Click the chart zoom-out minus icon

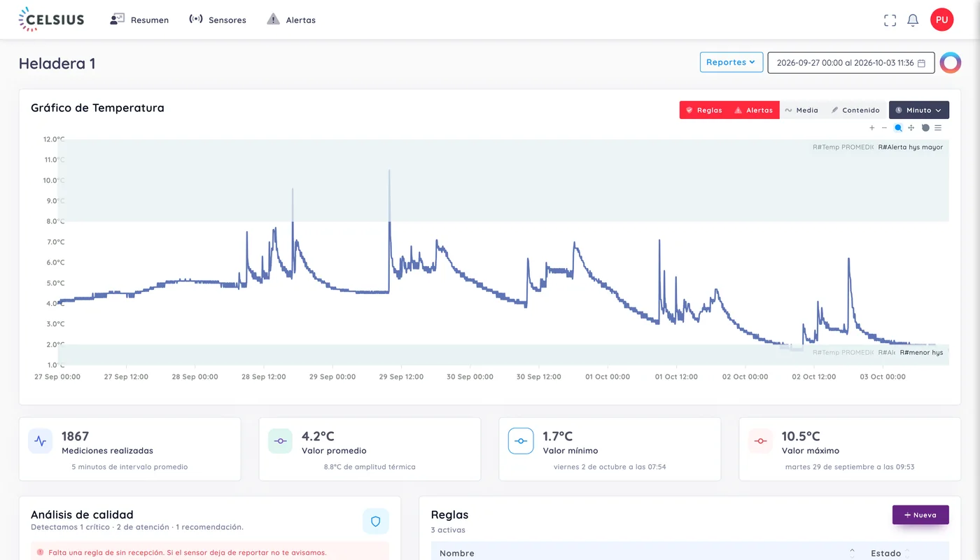884,128
